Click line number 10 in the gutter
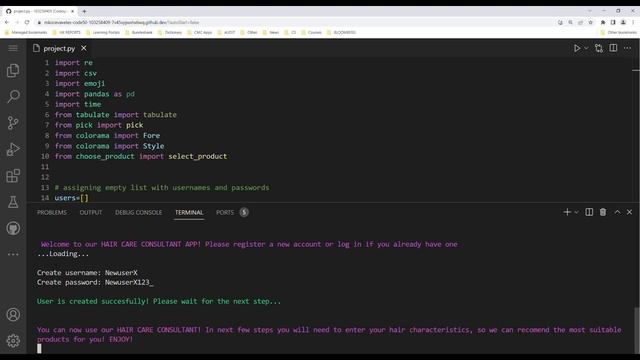The image size is (640, 360). (x=45, y=156)
